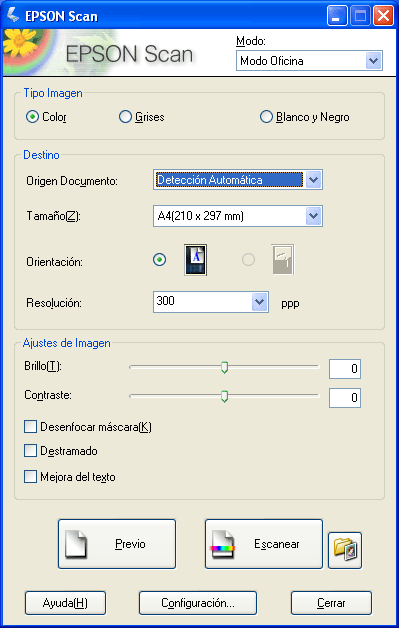Image resolution: width=399 pixels, height=628 pixels.
Task: Click the Brillo slider handle
Action: [225, 367]
